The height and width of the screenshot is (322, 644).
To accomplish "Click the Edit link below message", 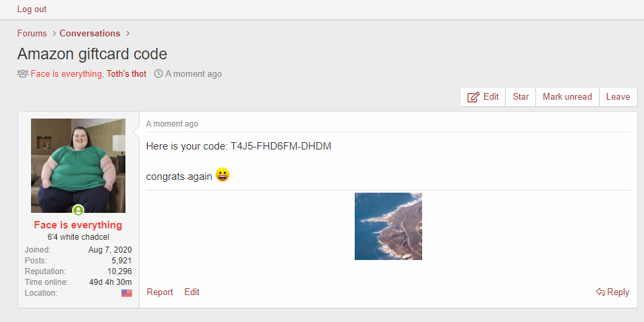I will tap(192, 292).
